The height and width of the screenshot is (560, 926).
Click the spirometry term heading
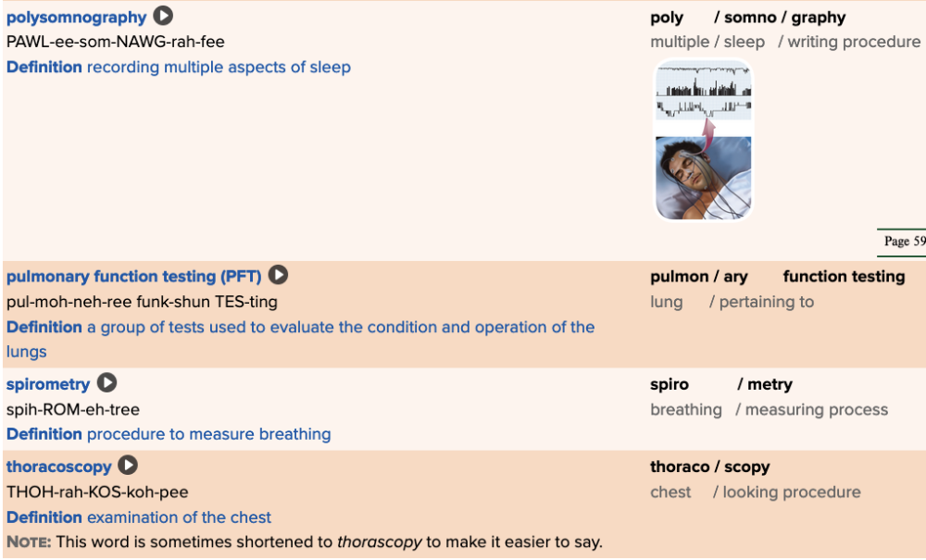48,384
